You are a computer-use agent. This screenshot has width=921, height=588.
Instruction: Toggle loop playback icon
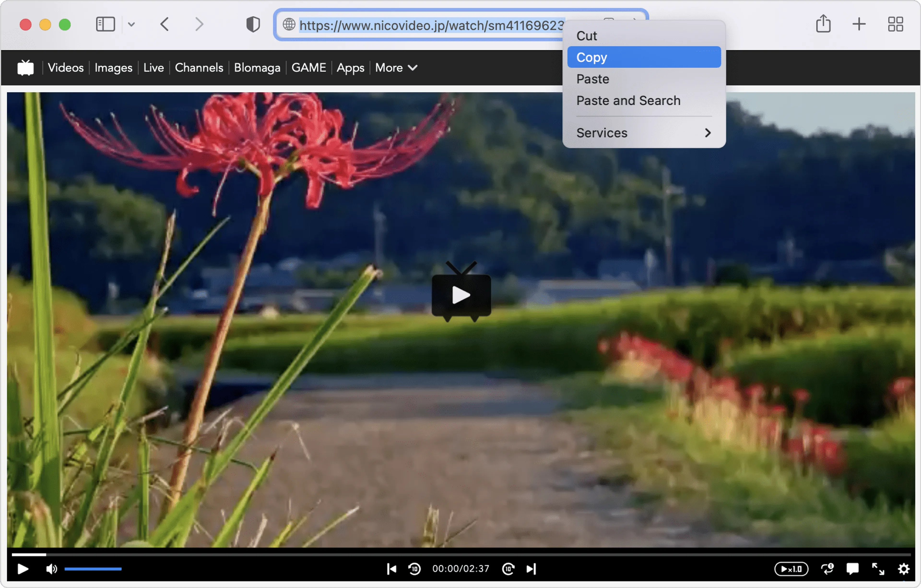[x=827, y=569]
